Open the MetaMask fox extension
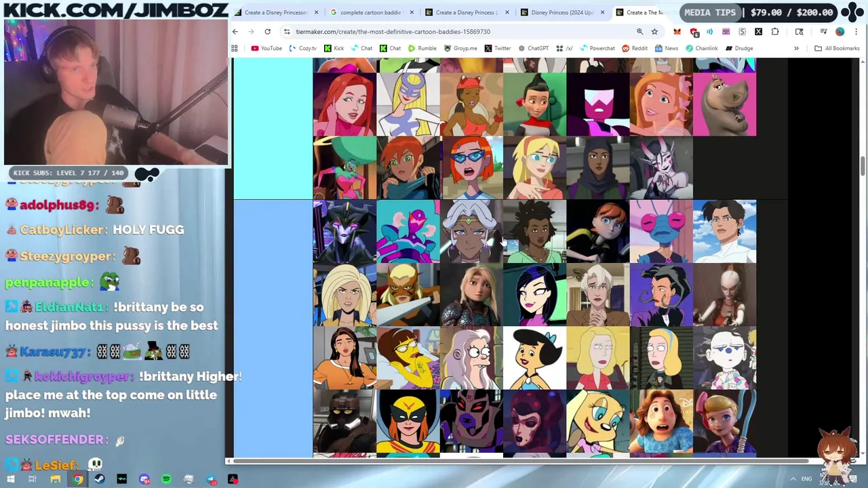 pos(677,32)
